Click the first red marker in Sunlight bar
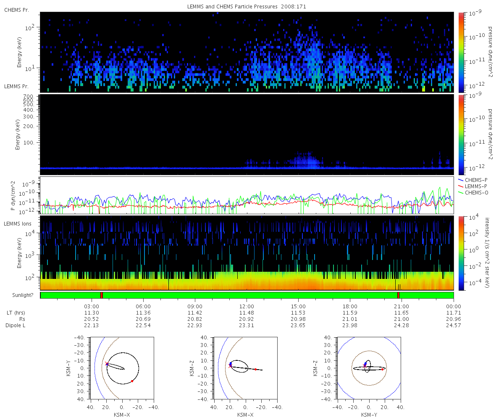 (x=102, y=295)
